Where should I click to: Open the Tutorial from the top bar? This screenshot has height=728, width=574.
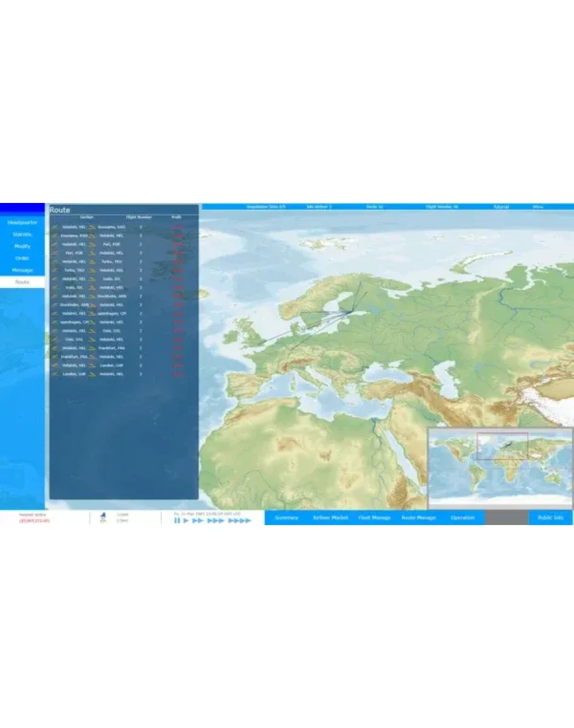tap(503, 206)
